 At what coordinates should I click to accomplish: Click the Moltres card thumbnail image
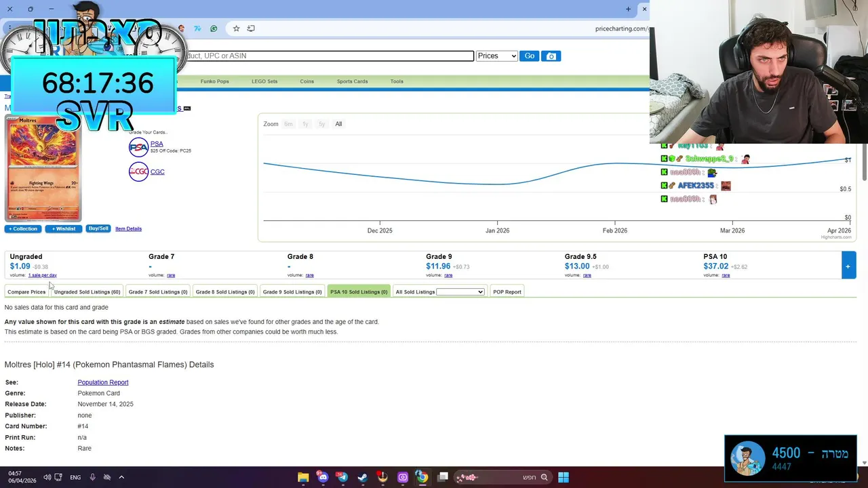click(43, 168)
